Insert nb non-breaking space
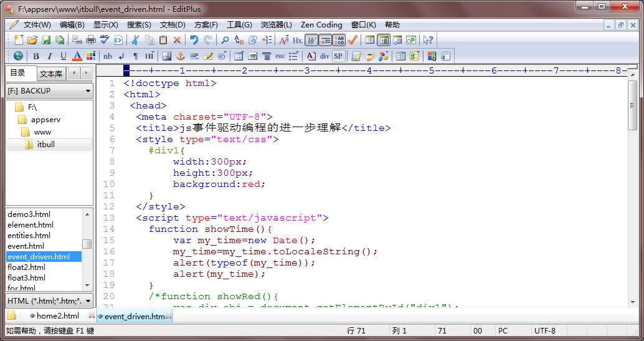Viewport: 644px width, 341px height. [x=108, y=56]
